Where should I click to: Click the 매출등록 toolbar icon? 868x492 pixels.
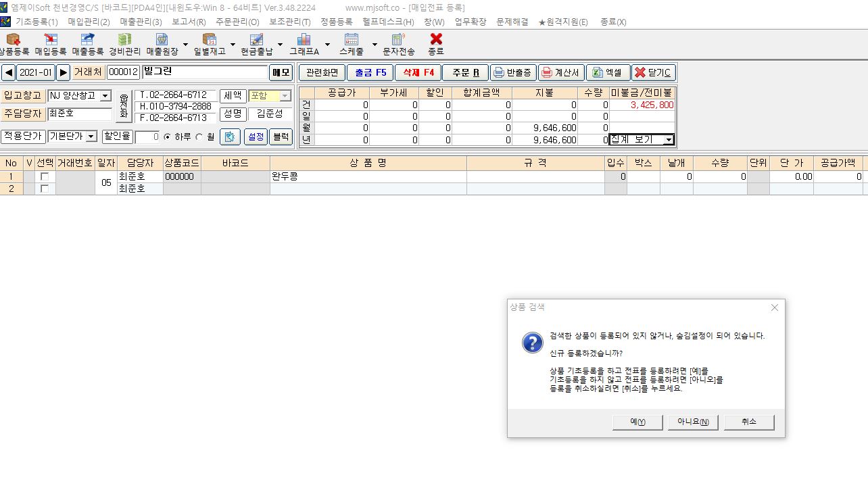click(x=88, y=44)
